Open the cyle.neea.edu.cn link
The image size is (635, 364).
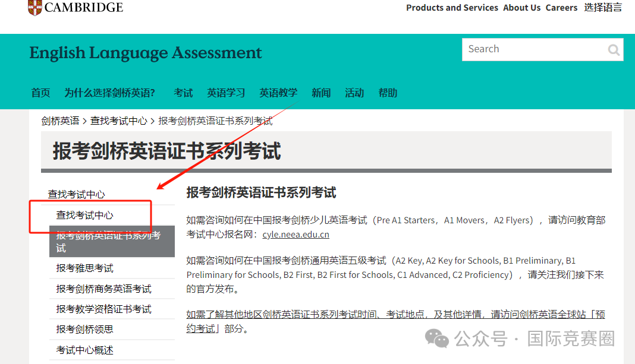[x=296, y=235]
